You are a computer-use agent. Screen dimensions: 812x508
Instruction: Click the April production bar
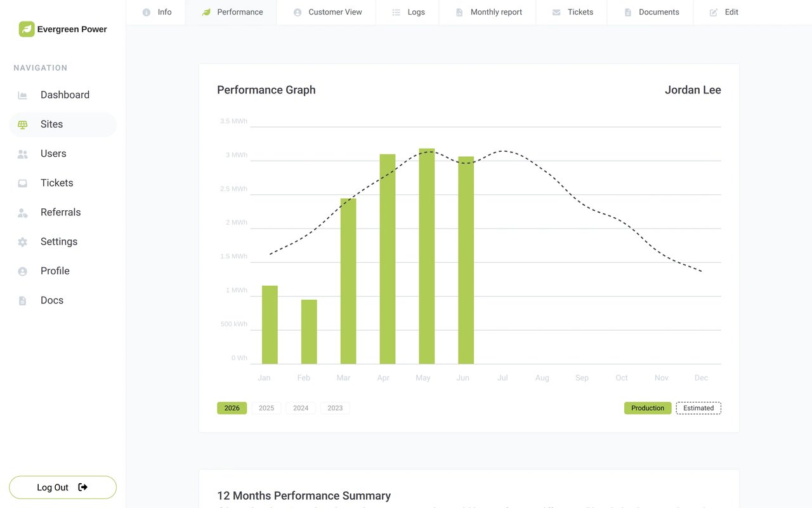pos(388,259)
